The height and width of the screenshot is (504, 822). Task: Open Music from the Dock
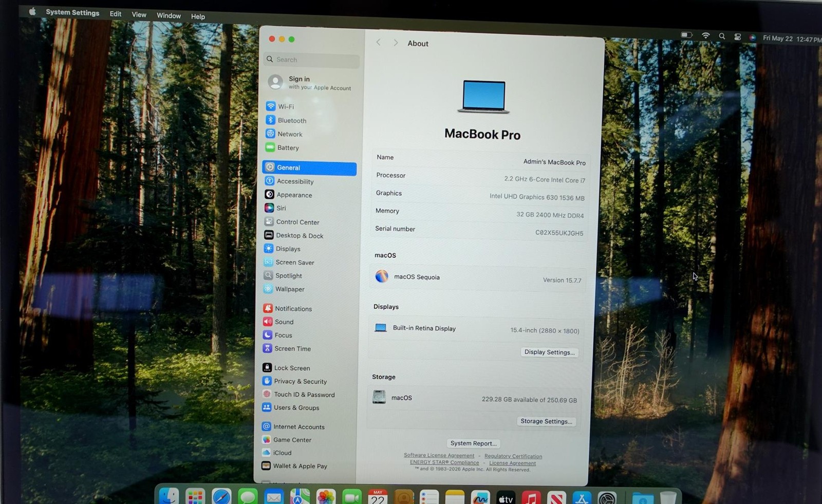click(x=531, y=498)
